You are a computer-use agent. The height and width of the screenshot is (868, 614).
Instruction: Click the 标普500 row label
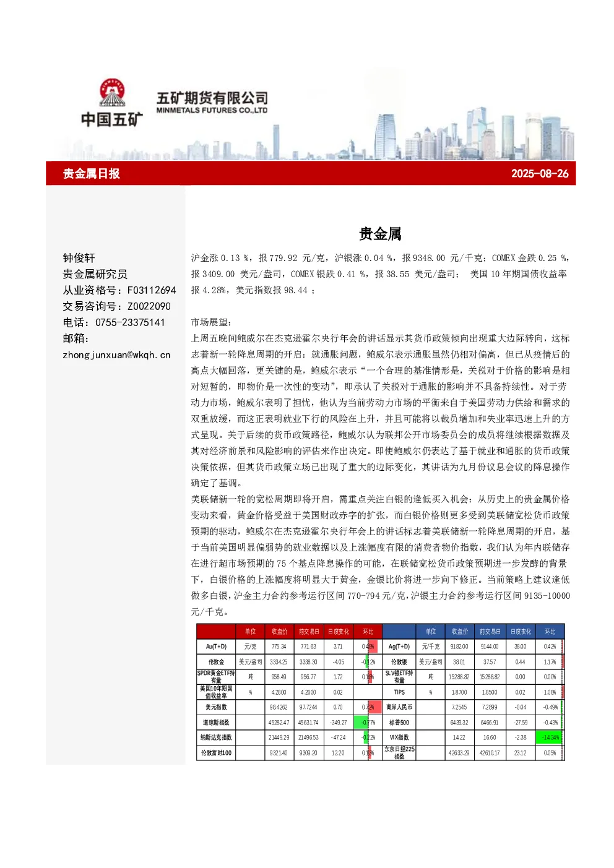click(399, 723)
